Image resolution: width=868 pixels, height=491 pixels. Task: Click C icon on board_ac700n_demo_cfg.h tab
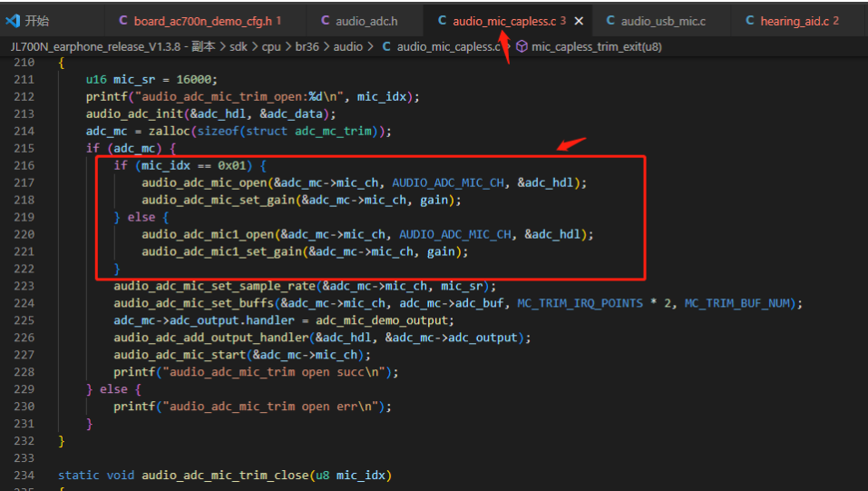tap(122, 21)
